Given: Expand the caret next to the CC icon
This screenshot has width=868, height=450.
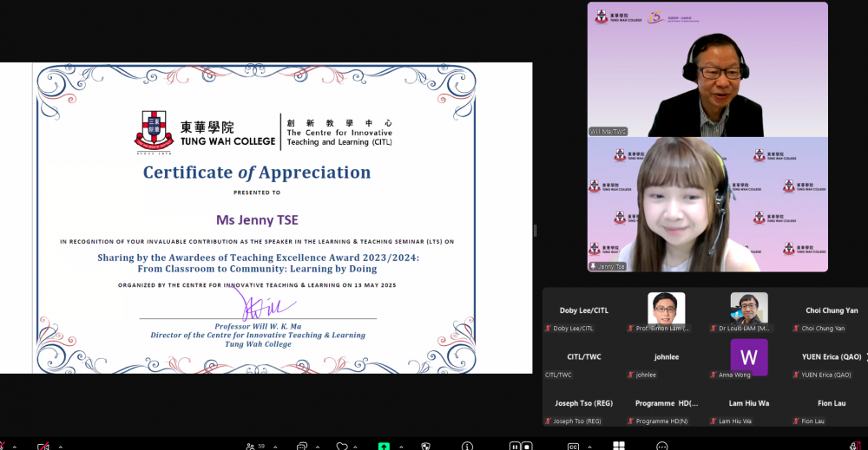Looking at the screenshot, I should coord(589,447).
